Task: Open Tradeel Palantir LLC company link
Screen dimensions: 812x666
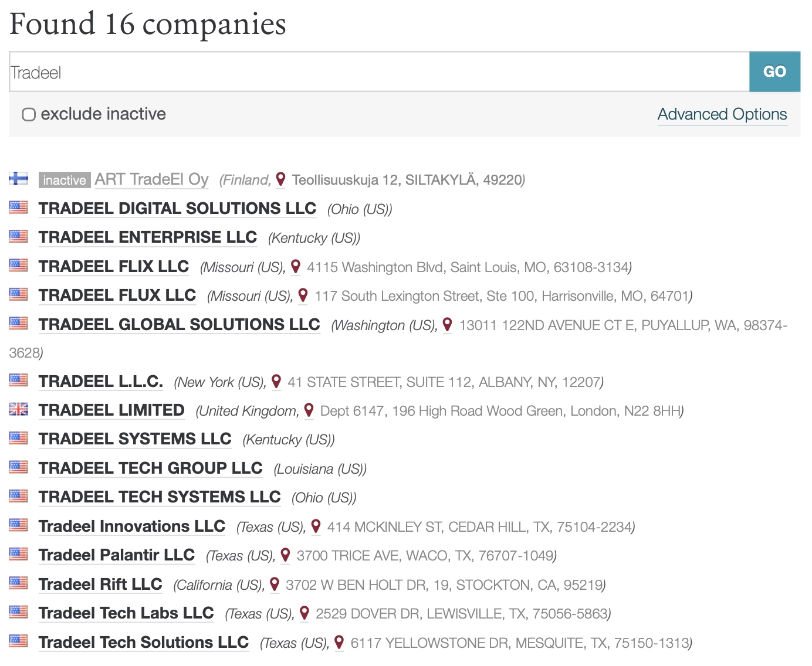Action: pyautogui.click(x=117, y=555)
